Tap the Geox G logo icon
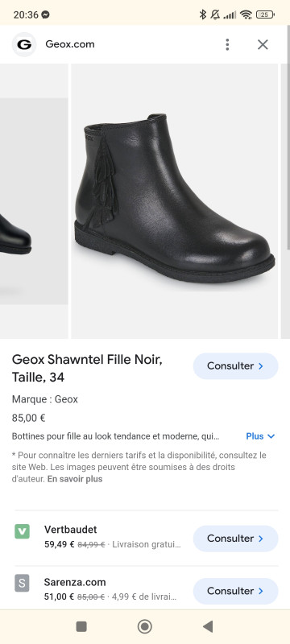This screenshot has height=644, width=290. pos(24,44)
